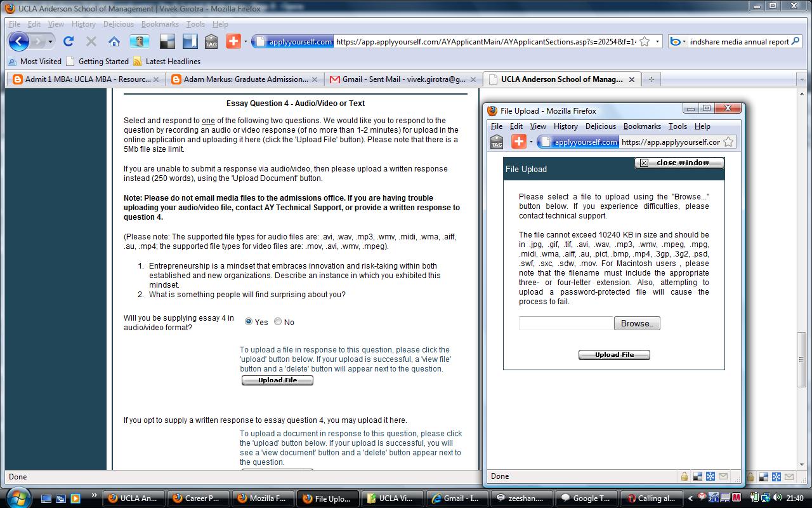This screenshot has width=812, height=508.
Task: Switch to Career P... taskbar button
Action: coord(198,498)
